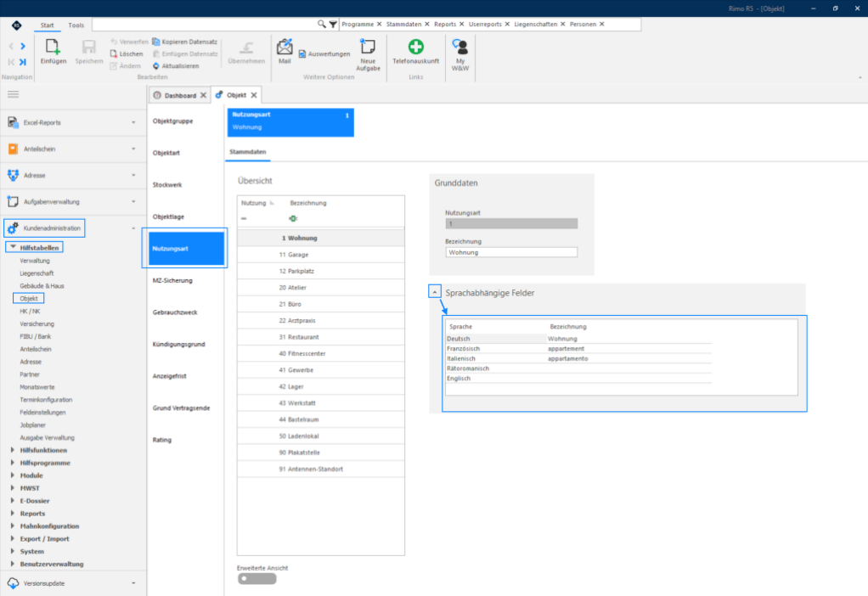Open MZ-Sicherung side menu entry
The image size is (868, 596).
[172, 280]
